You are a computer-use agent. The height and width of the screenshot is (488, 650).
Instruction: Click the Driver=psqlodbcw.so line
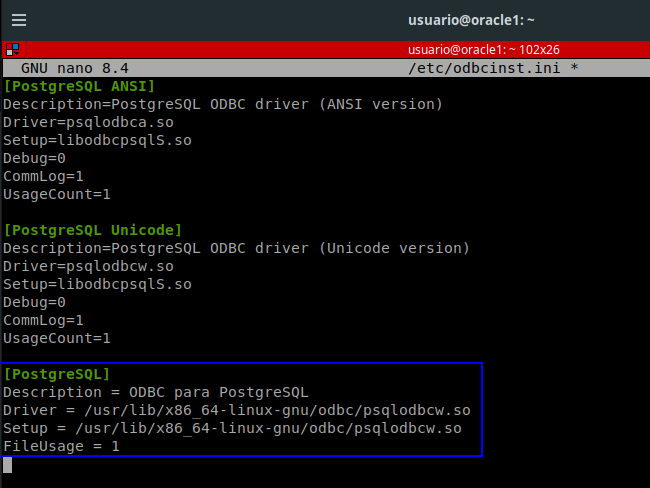[88, 266]
